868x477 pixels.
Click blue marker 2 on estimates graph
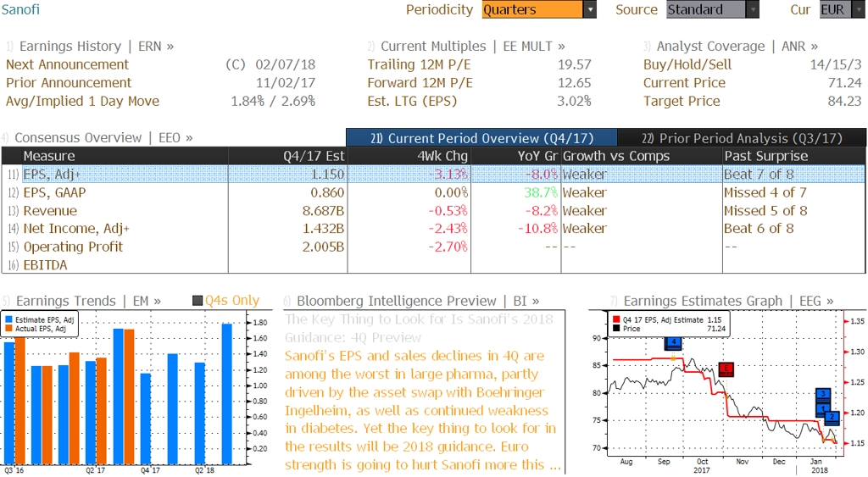coord(832,417)
